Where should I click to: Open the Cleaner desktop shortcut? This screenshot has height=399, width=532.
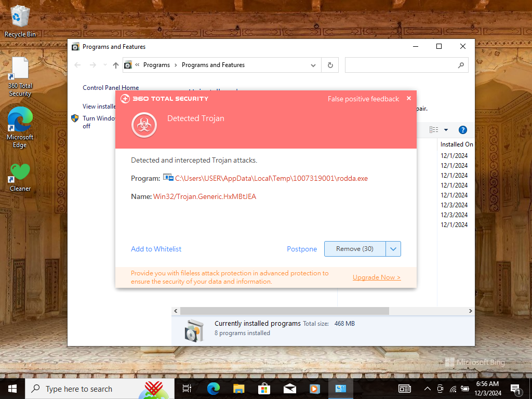(x=20, y=177)
